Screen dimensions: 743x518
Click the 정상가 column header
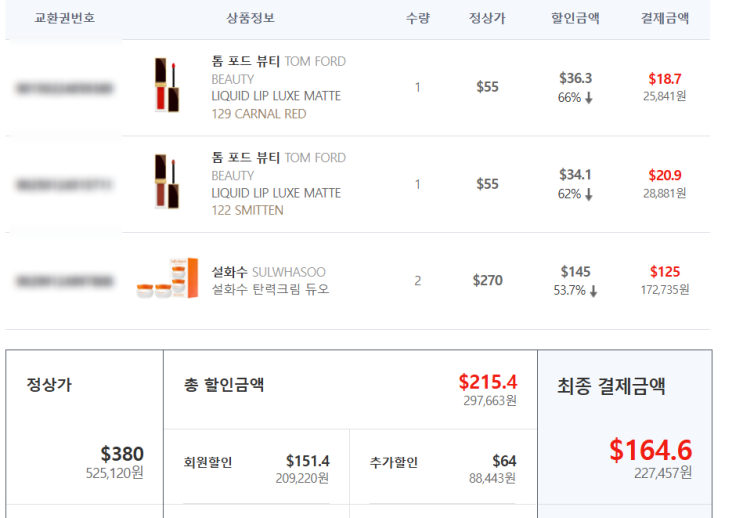click(x=487, y=18)
